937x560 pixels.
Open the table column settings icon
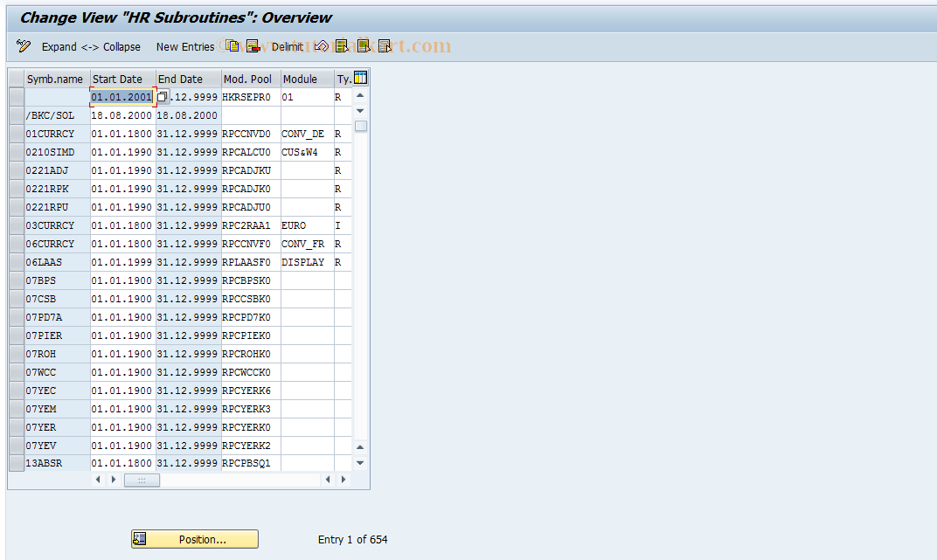360,78
